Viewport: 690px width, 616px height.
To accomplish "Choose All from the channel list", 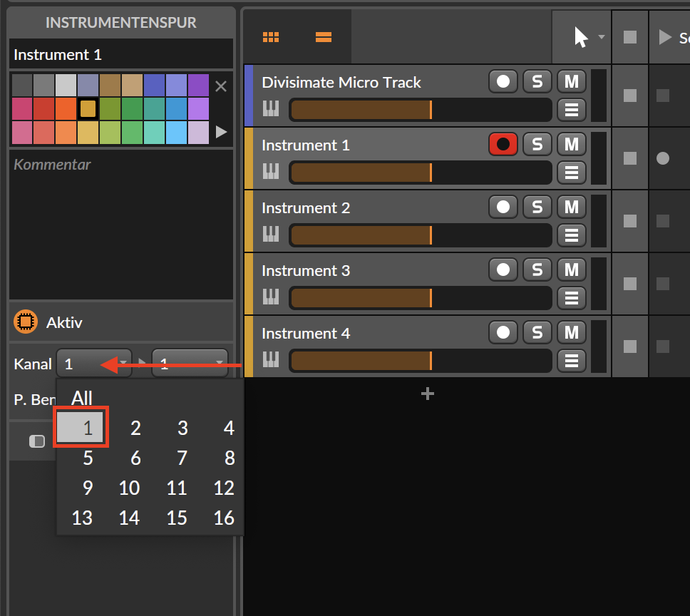I will (x=81, y=398).
